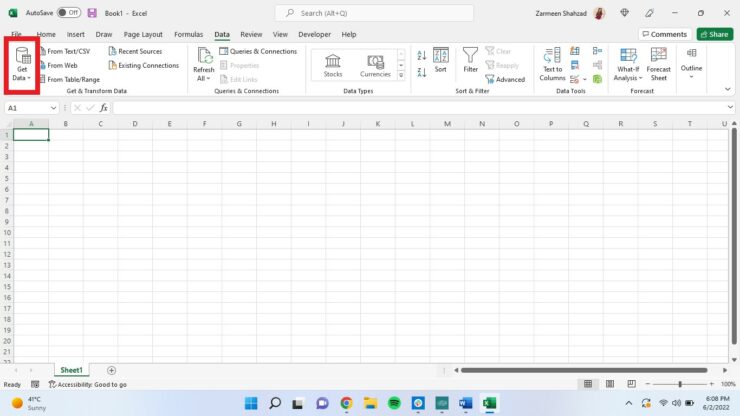Save the workbook with the disk icon
This screenshot has width=740, height=416.
tap(92, 13)
